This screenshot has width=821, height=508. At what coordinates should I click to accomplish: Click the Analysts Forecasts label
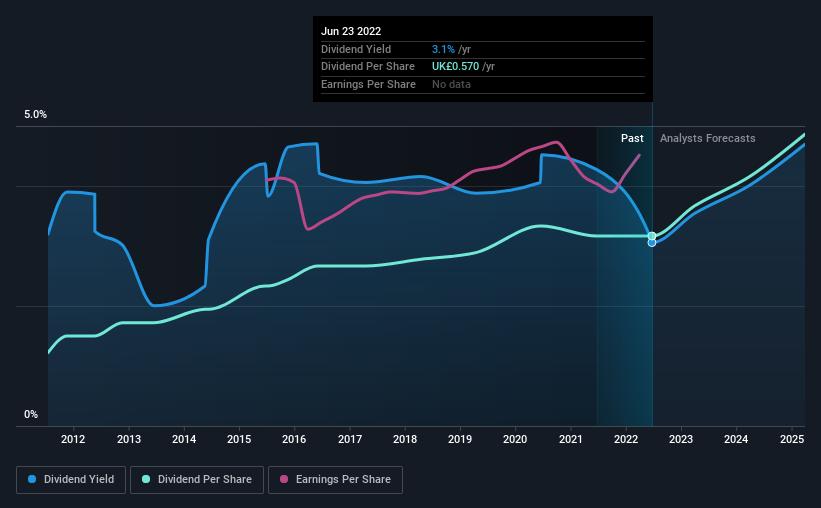click(707, 138)
